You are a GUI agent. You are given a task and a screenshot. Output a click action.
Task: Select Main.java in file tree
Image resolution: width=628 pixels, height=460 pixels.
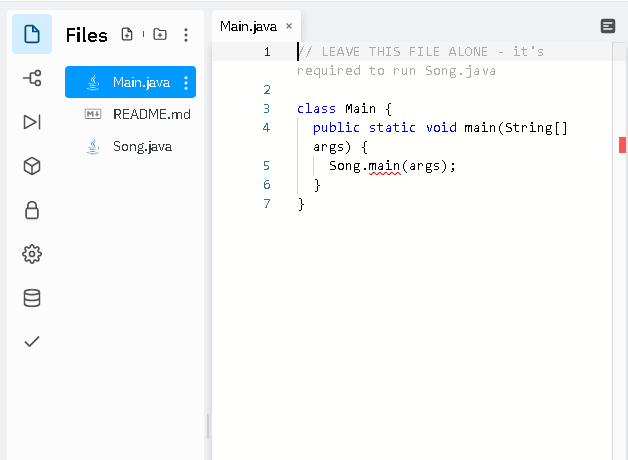130,82
